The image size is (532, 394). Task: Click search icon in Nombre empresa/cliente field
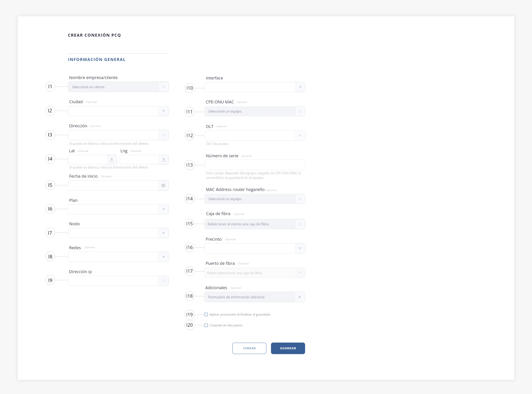(x=163, y=87)
